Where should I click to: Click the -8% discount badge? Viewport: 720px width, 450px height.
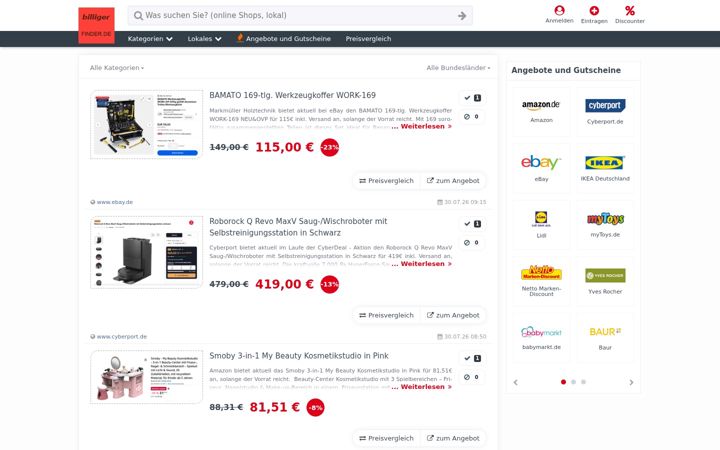315,407
